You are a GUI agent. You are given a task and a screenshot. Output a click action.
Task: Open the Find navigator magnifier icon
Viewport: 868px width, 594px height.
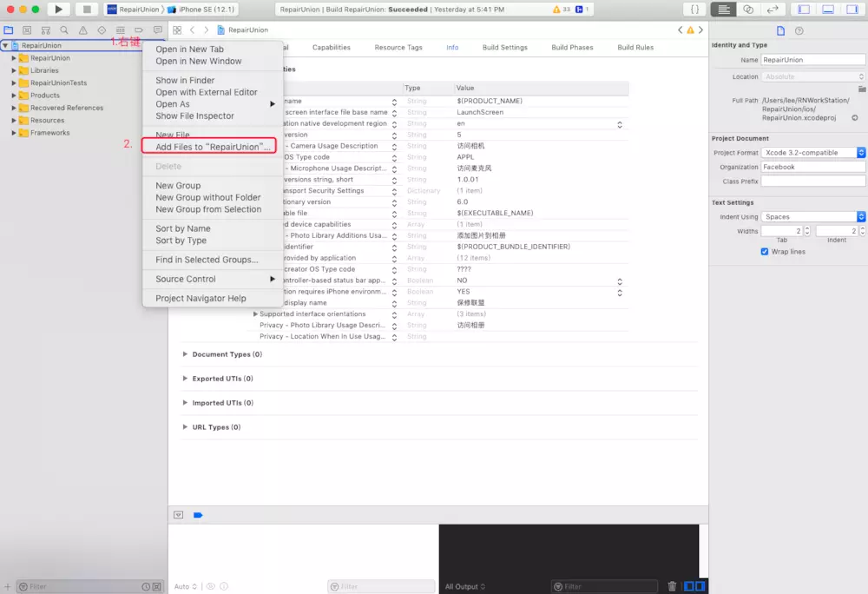[x=64, y=30]
